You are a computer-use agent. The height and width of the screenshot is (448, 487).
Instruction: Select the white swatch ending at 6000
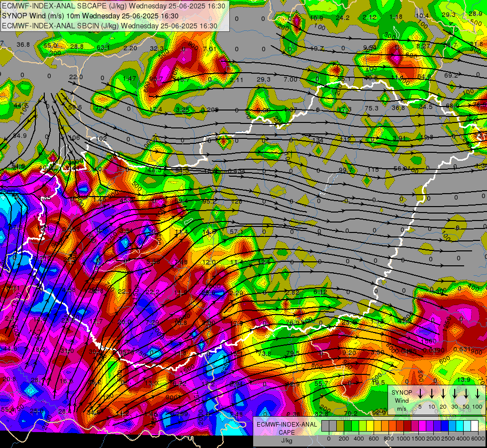coord(475,426)
